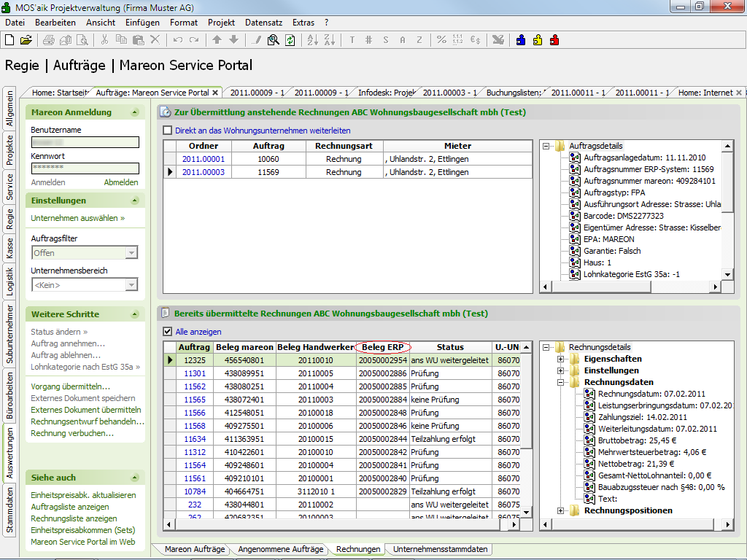The image size is (747, 560).
Task: Expand the Rechnungspositionen tree node
Action: [560, 510]
